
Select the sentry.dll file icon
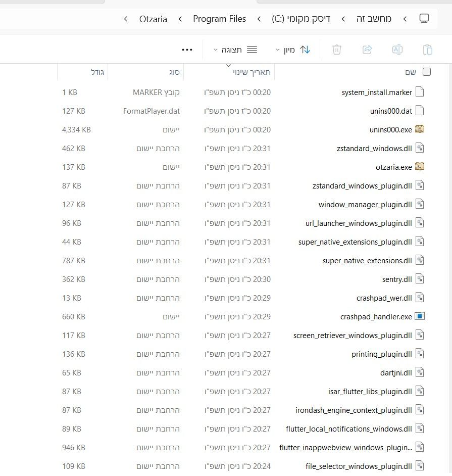(420, 279)
